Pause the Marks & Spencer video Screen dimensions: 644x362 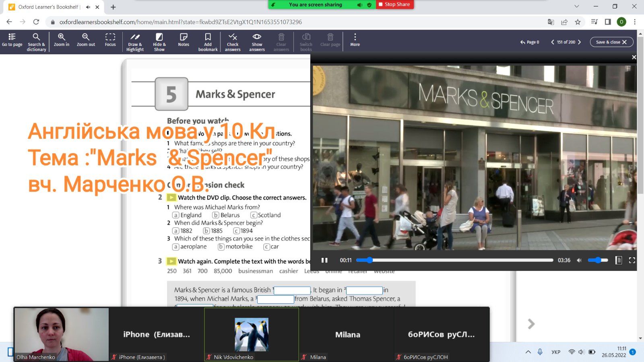[x=324, y=260]
